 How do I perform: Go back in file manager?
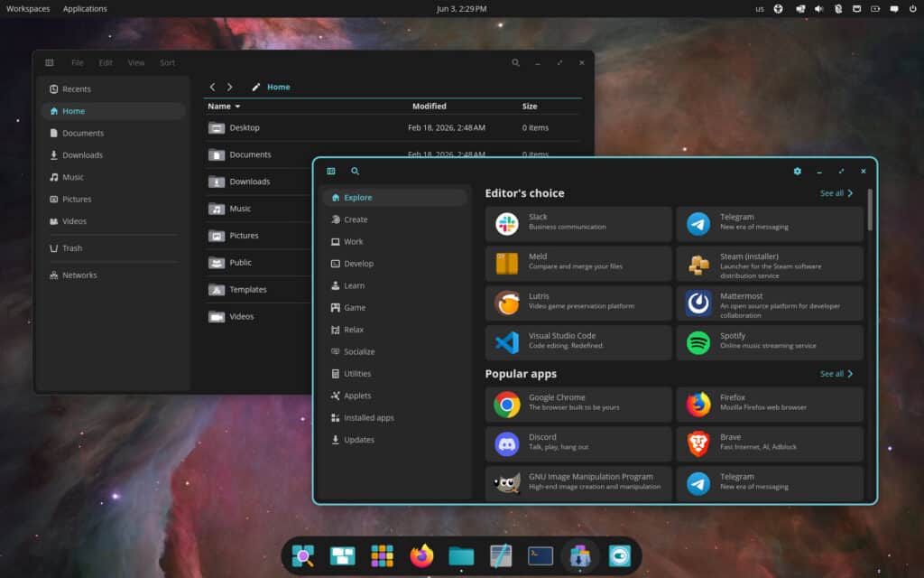click(x=212, y=87)
